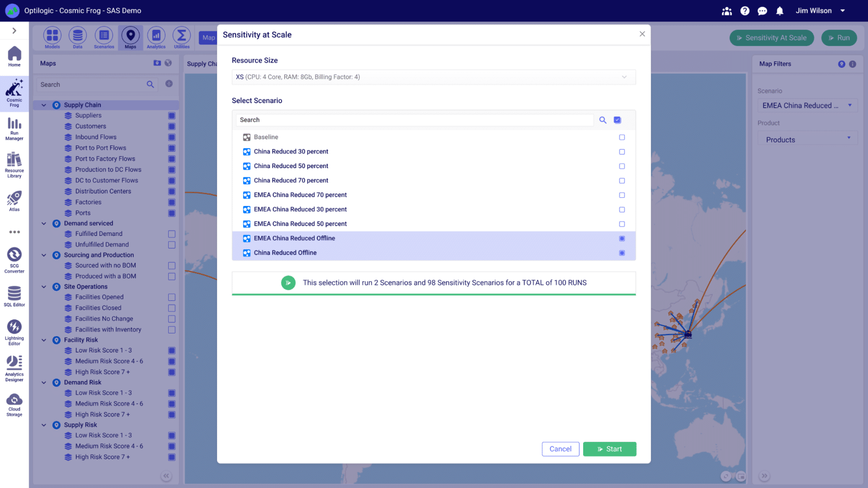Collapse the Site Operations tree group
The width and height of the screenshot is (868, 488).
[x=44, y=287]
